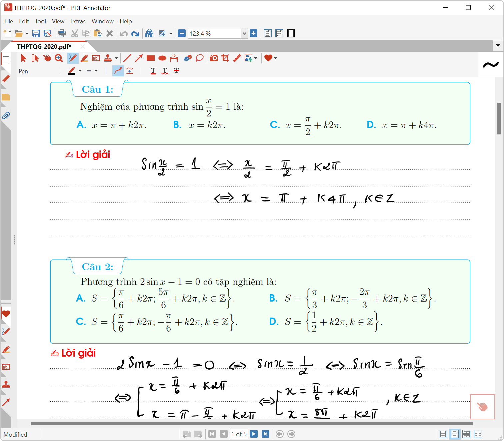Open a document with folder icon
The image size is (504, 441).
[x=19, y=33]
